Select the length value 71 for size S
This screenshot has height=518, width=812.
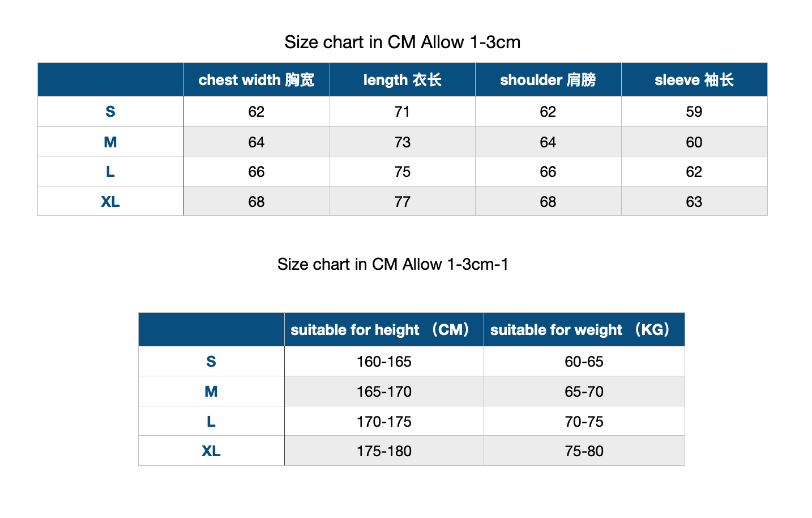click(402, 112)
